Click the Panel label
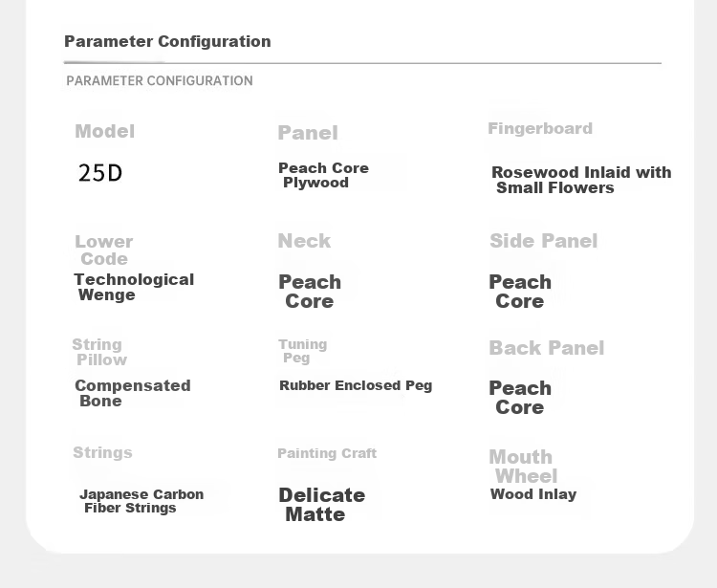This screenshot has height=588, width=717. click(x=308, y=133)
